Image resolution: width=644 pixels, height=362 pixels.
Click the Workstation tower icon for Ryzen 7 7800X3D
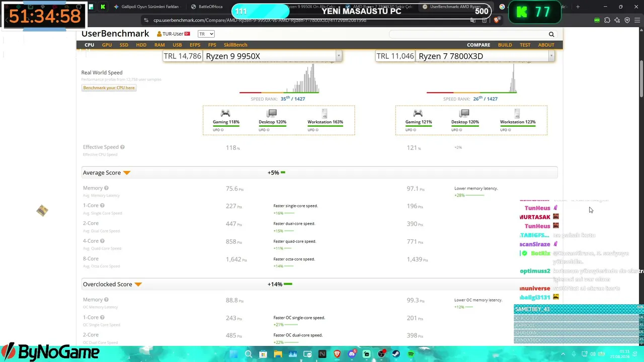(517, 114)
